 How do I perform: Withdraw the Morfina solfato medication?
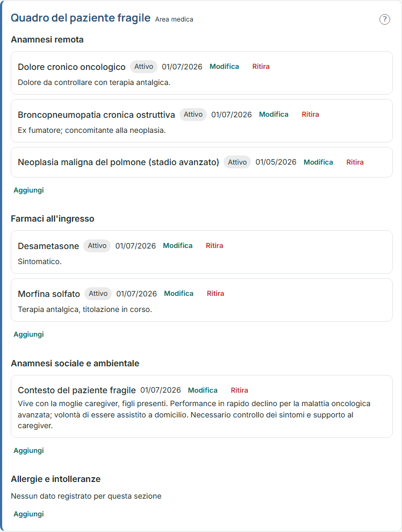pos(215,294)
